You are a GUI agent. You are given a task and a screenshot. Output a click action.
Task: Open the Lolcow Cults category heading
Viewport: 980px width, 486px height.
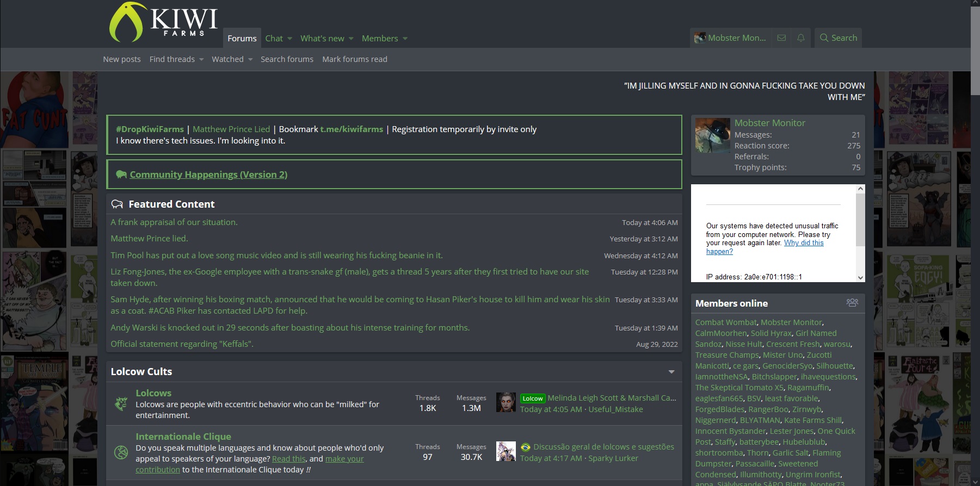[141, 372]
